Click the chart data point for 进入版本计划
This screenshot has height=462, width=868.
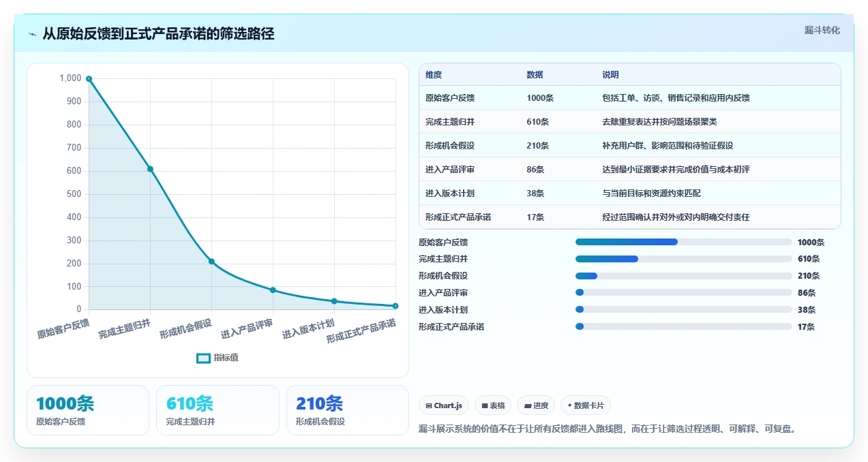334,301
